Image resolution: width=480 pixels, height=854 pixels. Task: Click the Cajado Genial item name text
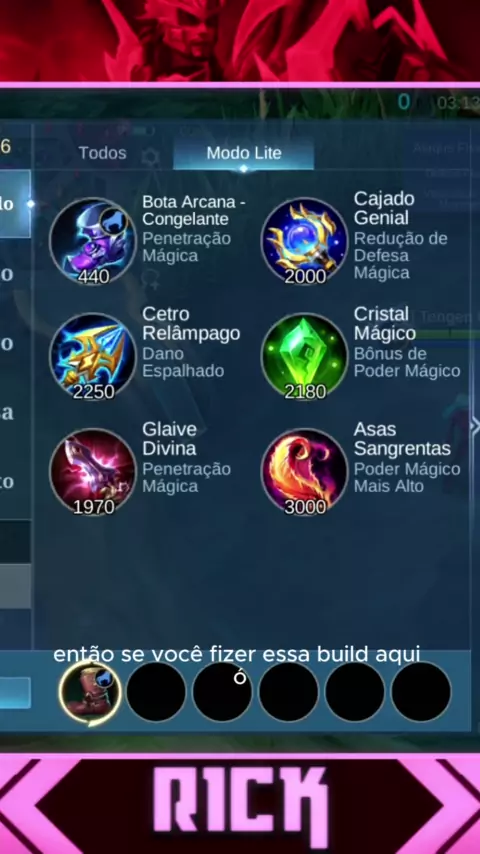(384, 208)
